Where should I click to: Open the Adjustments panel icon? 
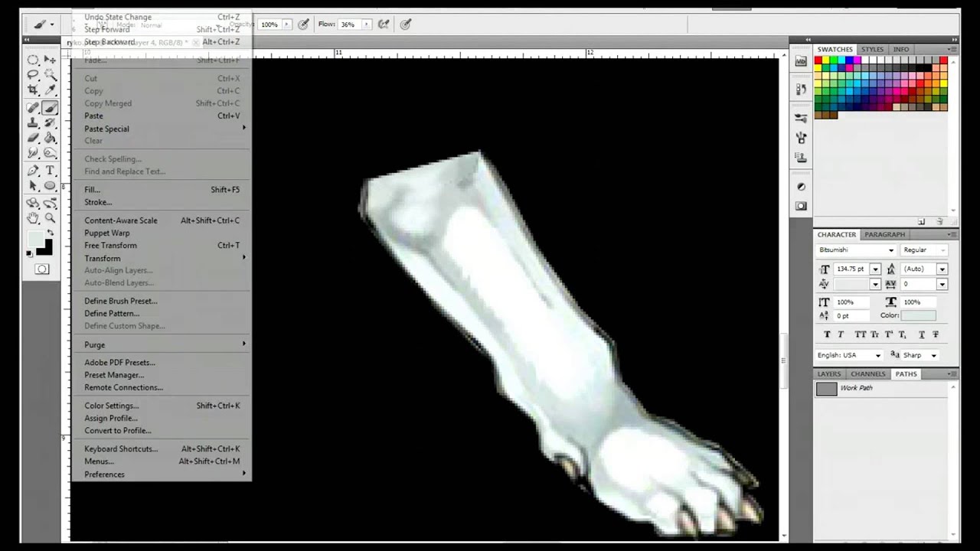click(x=801, y=186)
